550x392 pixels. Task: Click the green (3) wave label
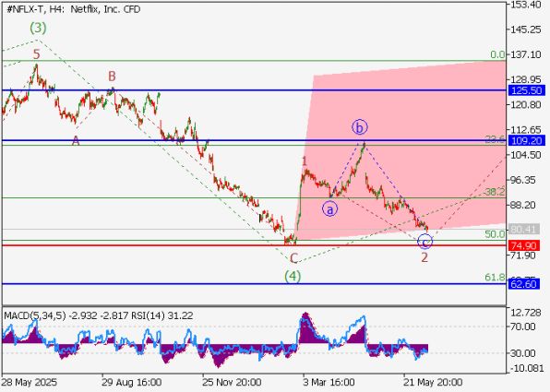(x=38, y=28)
